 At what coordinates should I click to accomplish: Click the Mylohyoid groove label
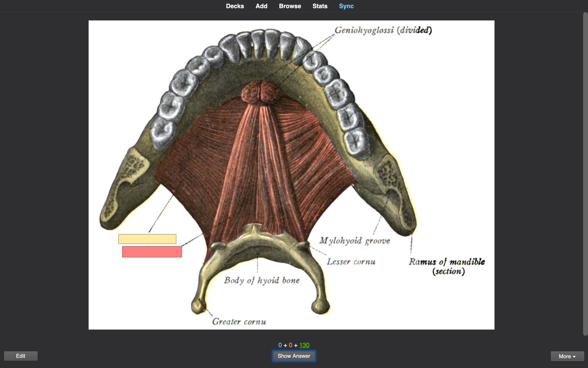(355, 241)
